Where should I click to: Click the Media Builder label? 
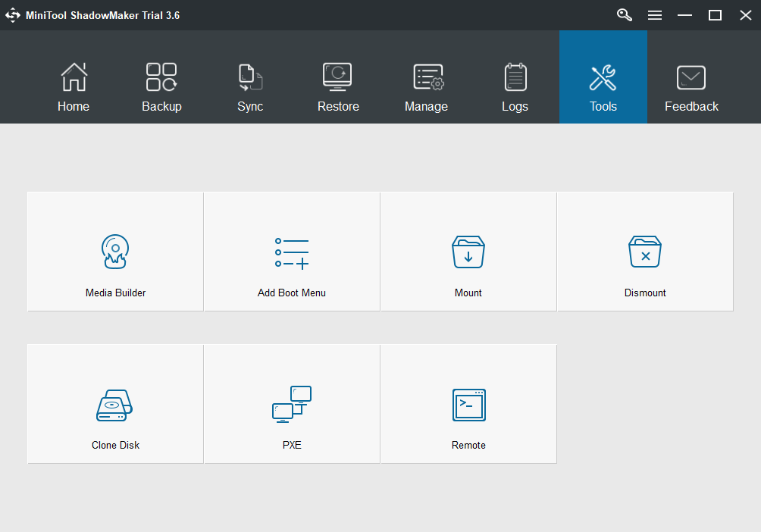tap(115, 293)
